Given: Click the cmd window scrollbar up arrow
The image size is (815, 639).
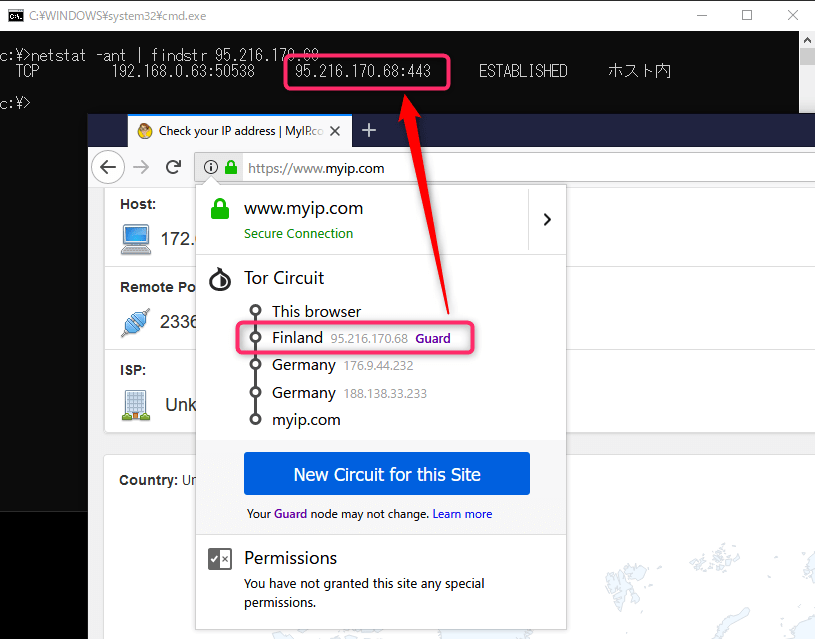Looking at the screenshot, I should point(807,40).
